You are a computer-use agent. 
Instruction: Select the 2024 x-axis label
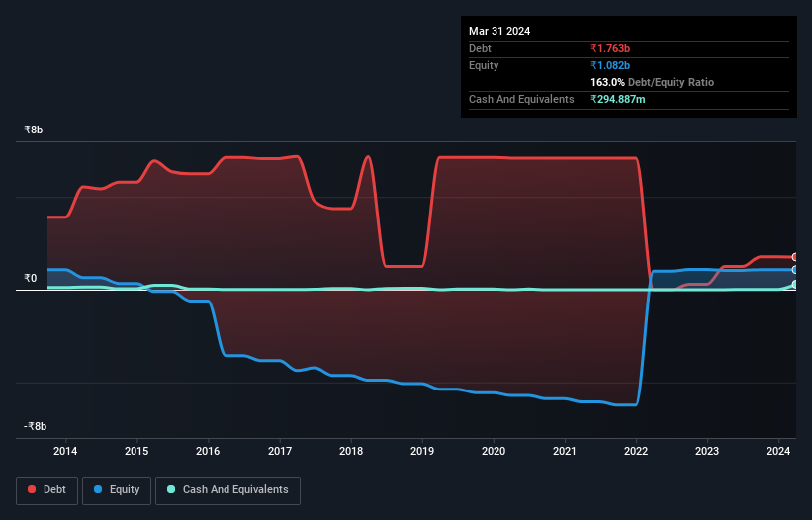(778, 451)
